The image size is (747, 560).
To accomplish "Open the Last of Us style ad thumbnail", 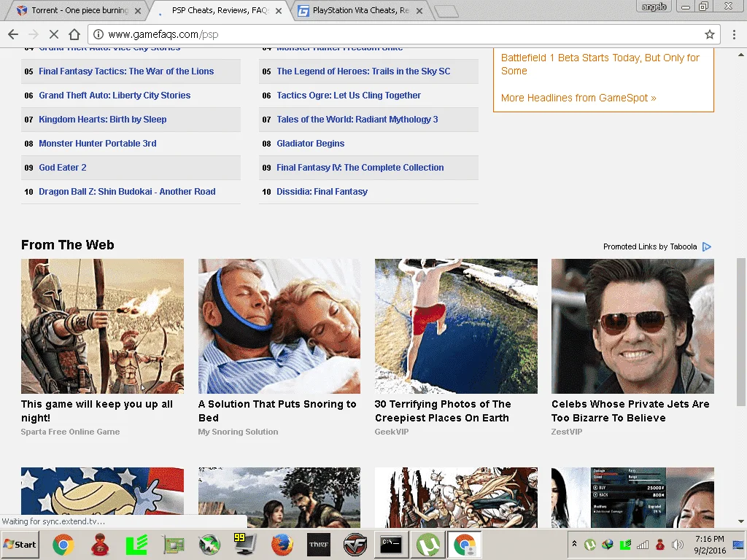I will tap(279, 497).
